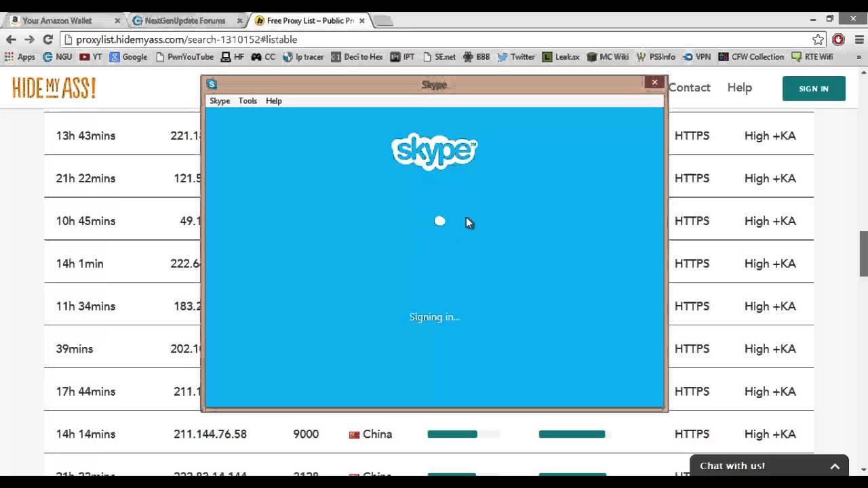This screenshot has width=868, height=488.
Task: Open the Deci to Hex bookmark
Action: click(x=357, y=57)
